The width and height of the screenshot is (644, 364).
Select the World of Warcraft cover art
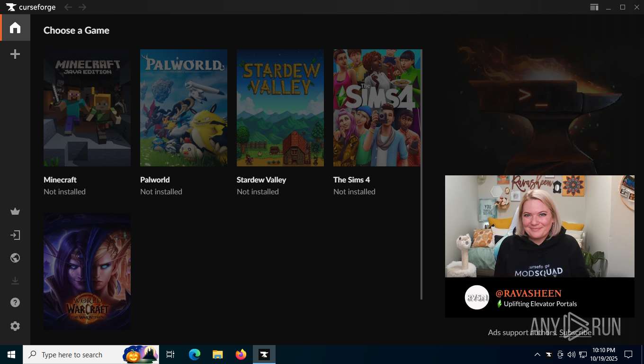[87, 271]
